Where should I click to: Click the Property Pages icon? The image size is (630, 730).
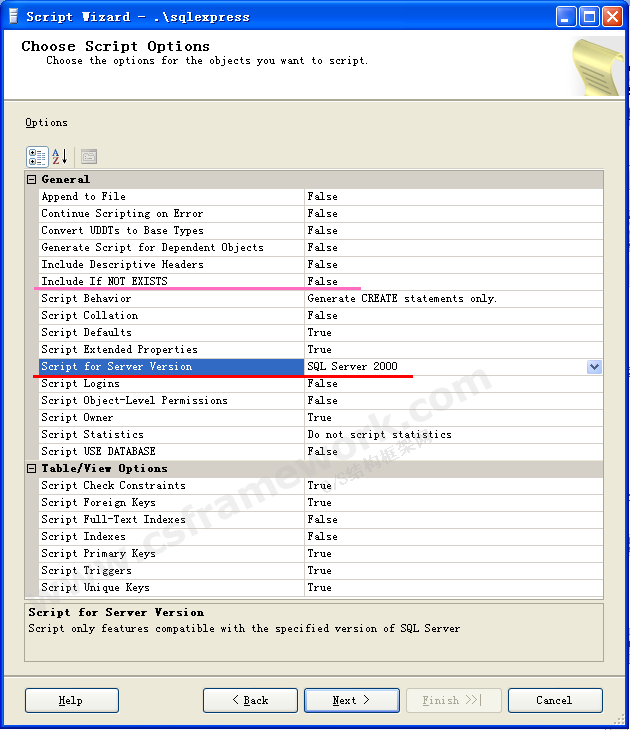click(89, 156)
